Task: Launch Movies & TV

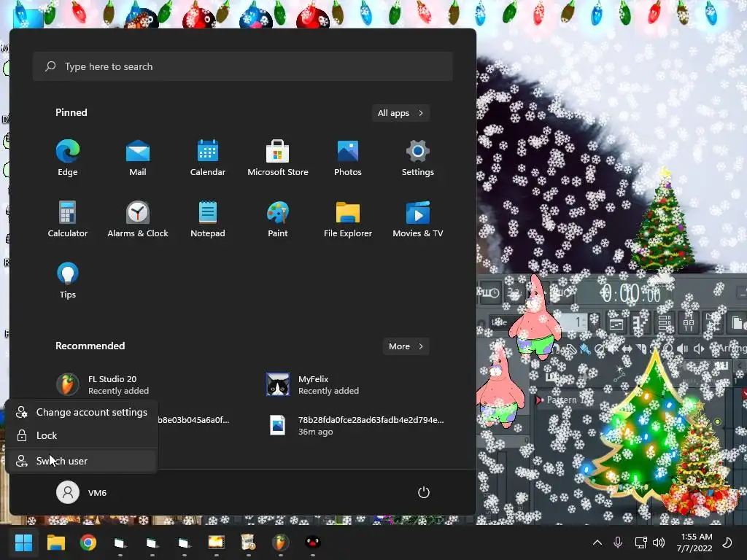Action: click(418, 219)
